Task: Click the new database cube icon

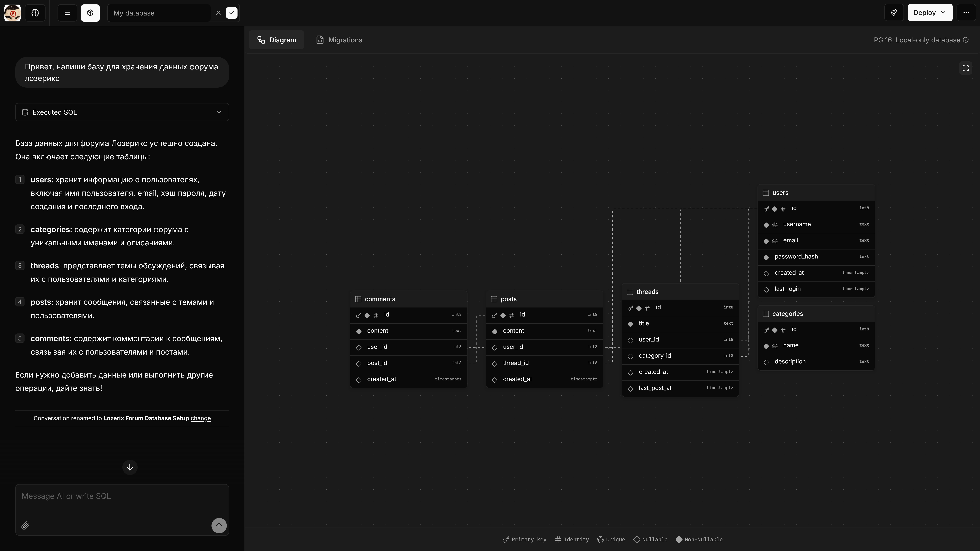Action: 90,13
